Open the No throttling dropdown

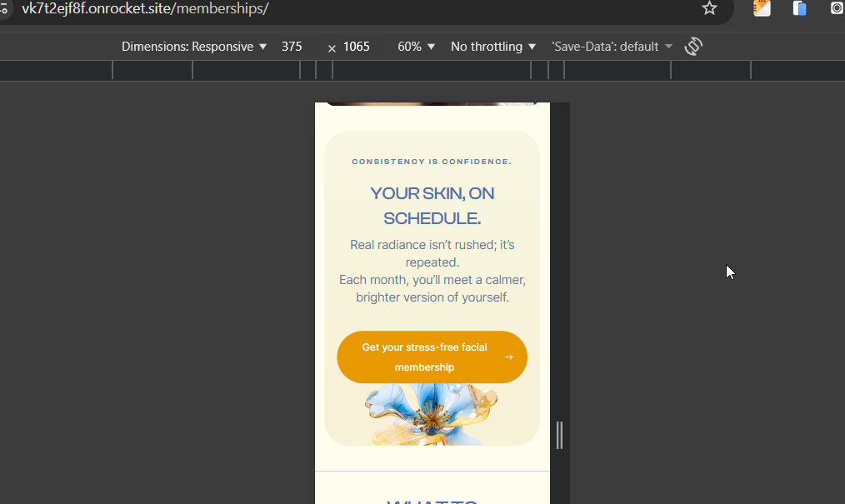tap(493, 47)
